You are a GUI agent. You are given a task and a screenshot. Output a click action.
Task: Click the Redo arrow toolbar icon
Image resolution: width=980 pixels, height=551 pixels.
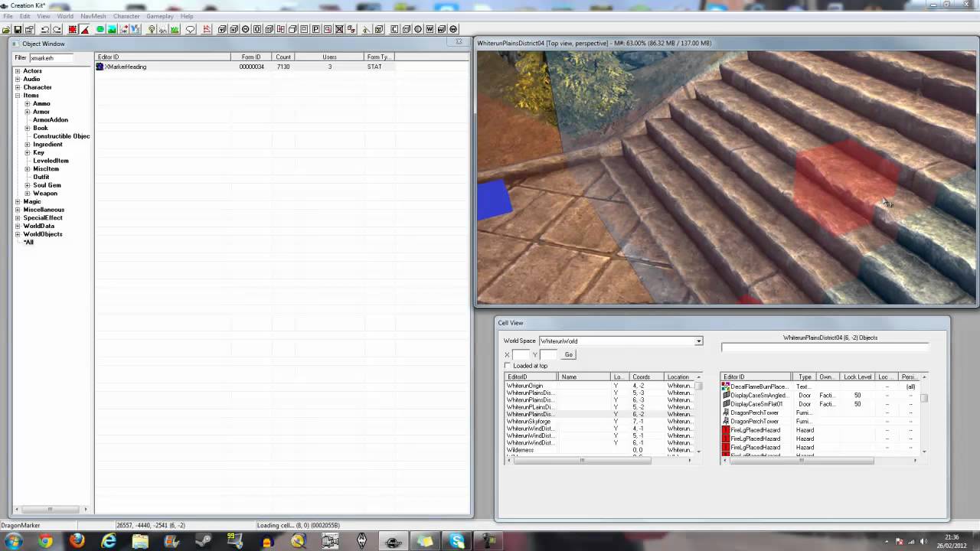click(x=57, y=29)
